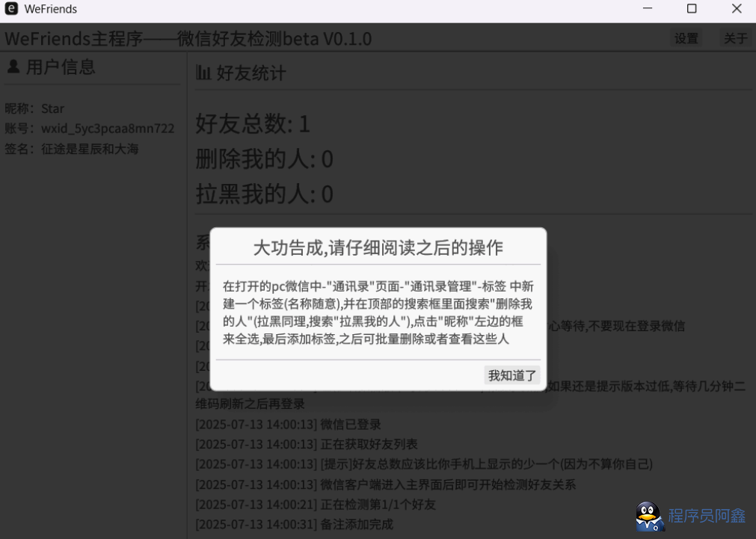Click the nickname text 昵称: Star
Viewport: 756px width, 539px height.
click(x=34, y=108)
